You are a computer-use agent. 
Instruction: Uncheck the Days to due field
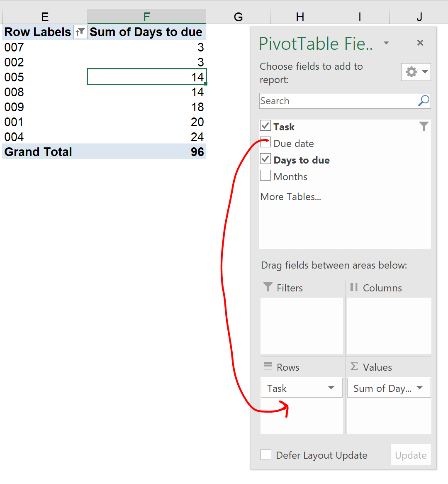point(265,159)
